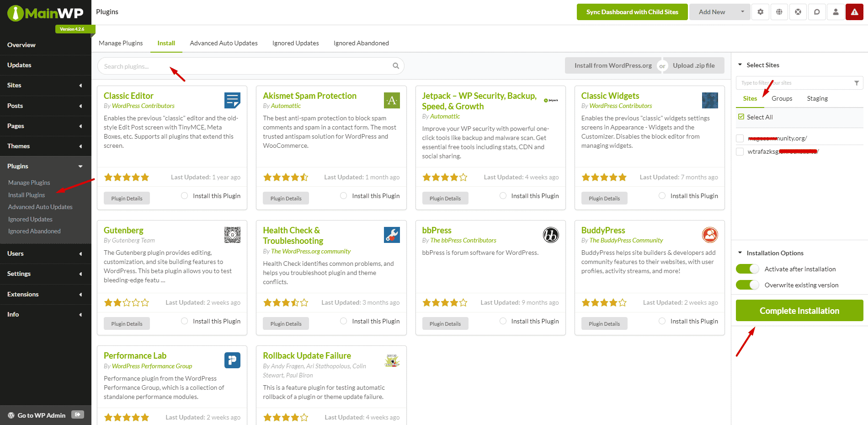This screenshot has width=868, height=425.
Task: Click Install from WordPress.org button
Action: 613,65
